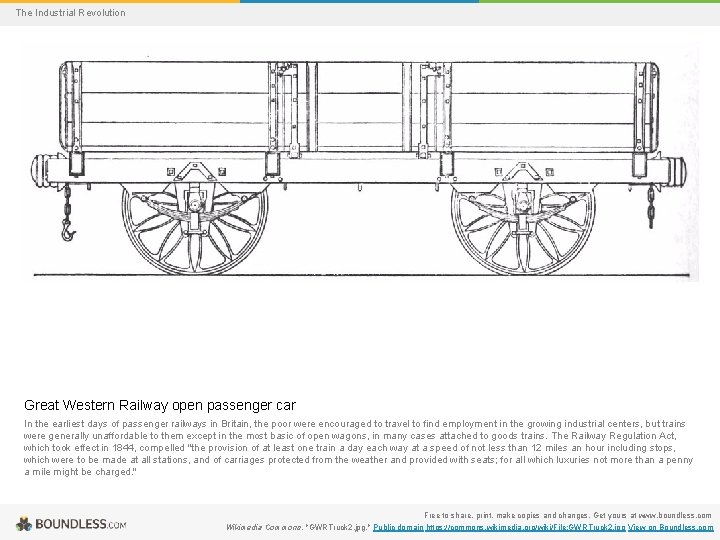Screen dimensions: 720x540
Task: Click The Industrial Revolution header text
Action: click(x=70, y=13)
